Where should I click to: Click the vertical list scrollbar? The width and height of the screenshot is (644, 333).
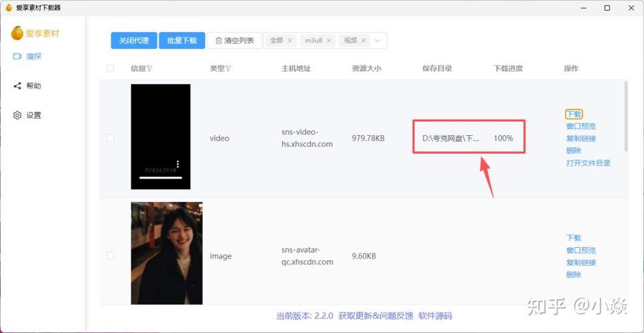pos(626,116)
